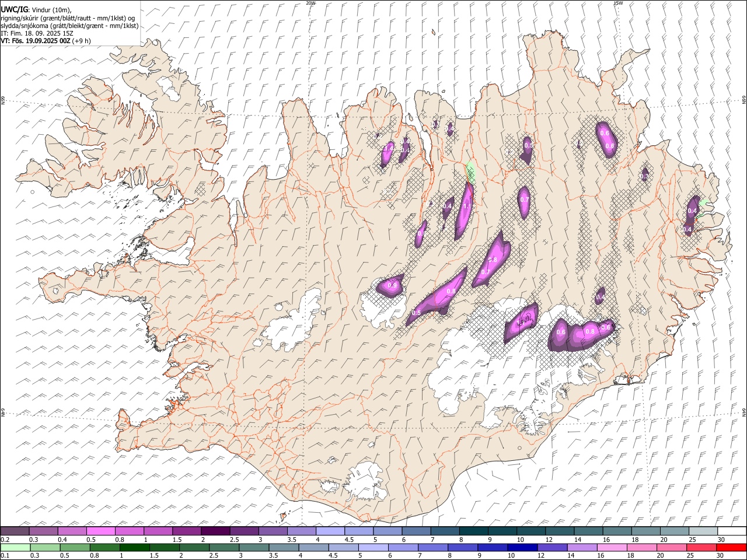Click the 'Vindur (10m)' description text
This screenshot has height=560, width=747.
pos(51,10)
